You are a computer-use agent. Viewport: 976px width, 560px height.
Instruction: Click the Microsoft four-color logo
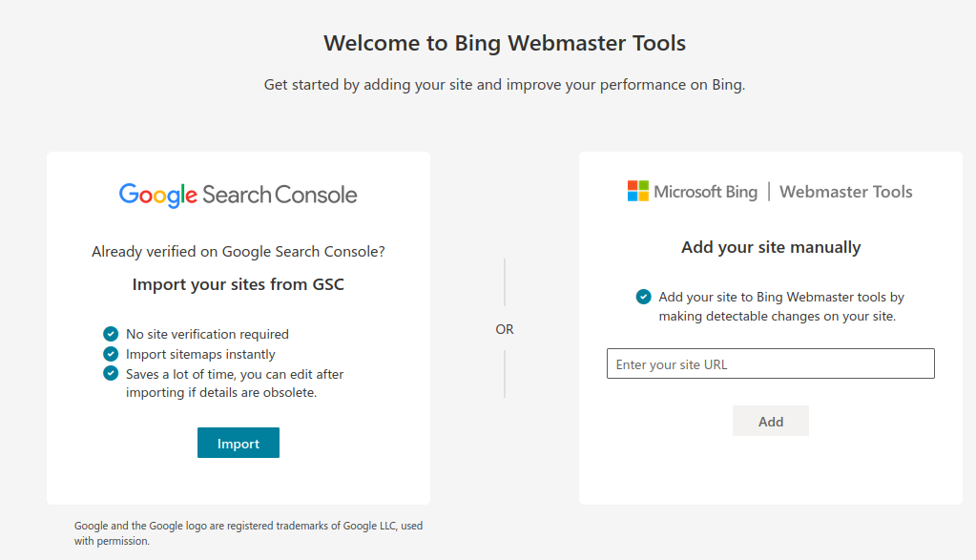click(x=638, y=191)
